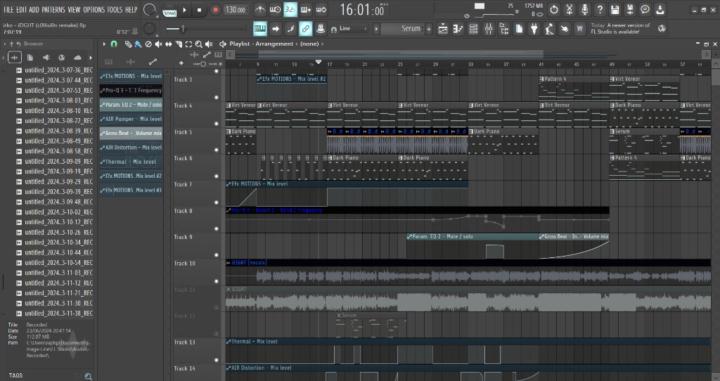Open the EDIT menu

[21, 10]
